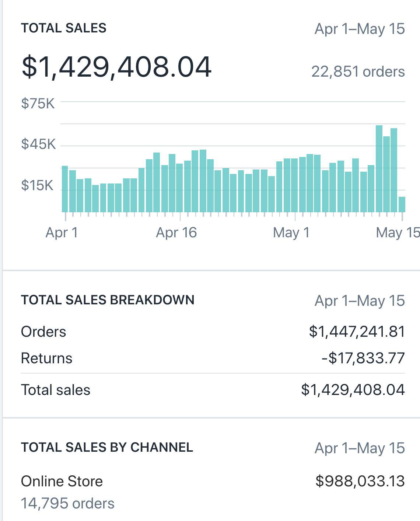This screenshot has height=521, width=420.
Task: Select the Online Store channel
Action: [x=62, y=481]
